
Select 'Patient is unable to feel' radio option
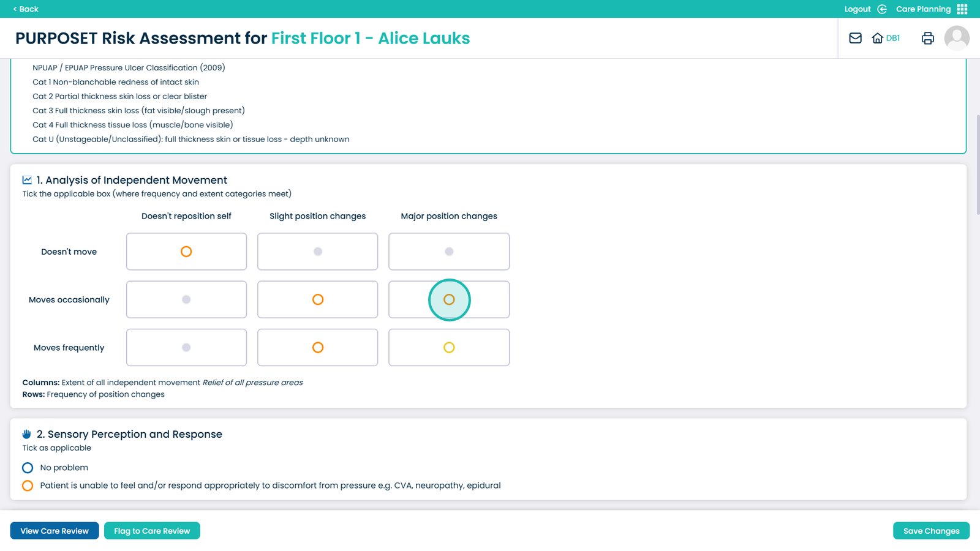(28, 485)
